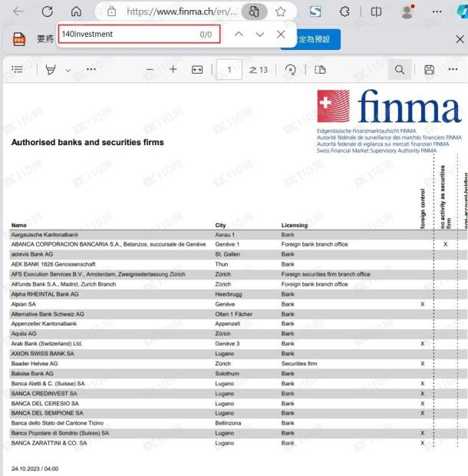Jump to next search result arrow
The image size is (468, 476).
tap(259, 35)
